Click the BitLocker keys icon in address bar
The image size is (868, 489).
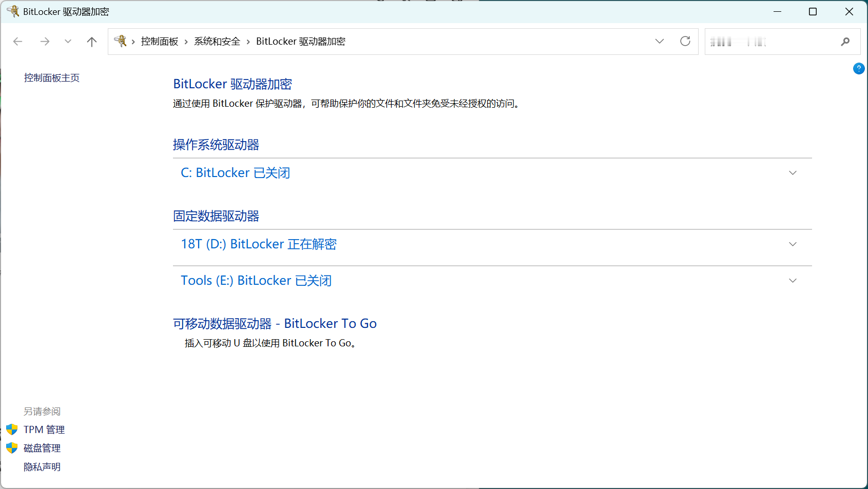click(120, 41)
